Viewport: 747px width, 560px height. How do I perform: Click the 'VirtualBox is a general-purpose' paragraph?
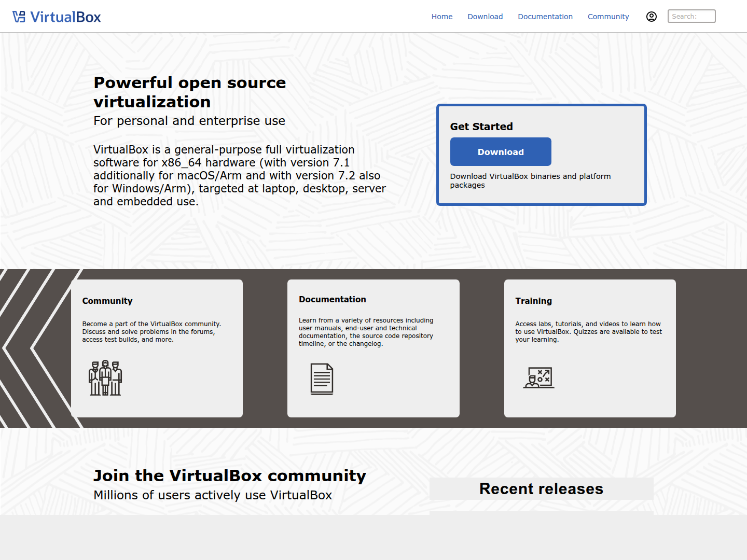pyautogui.click(x=240, y=175)
